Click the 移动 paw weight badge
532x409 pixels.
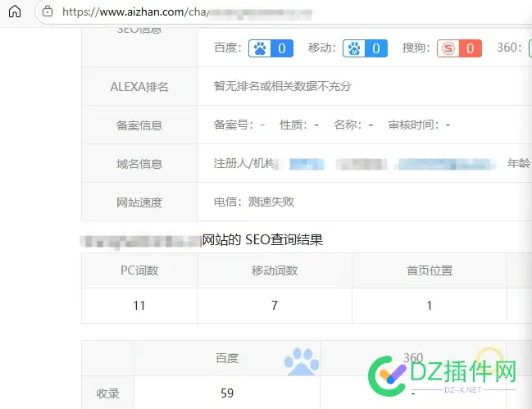click(365, 48)
